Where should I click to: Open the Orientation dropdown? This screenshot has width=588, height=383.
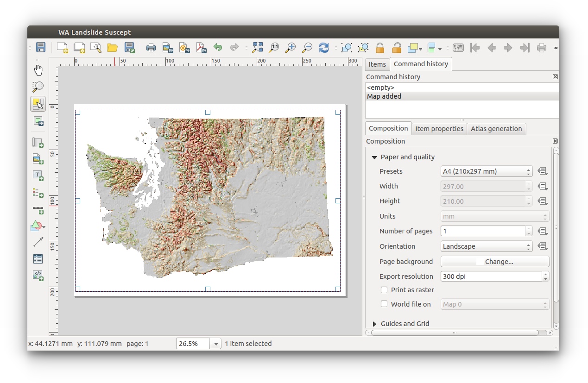[487, 246]
